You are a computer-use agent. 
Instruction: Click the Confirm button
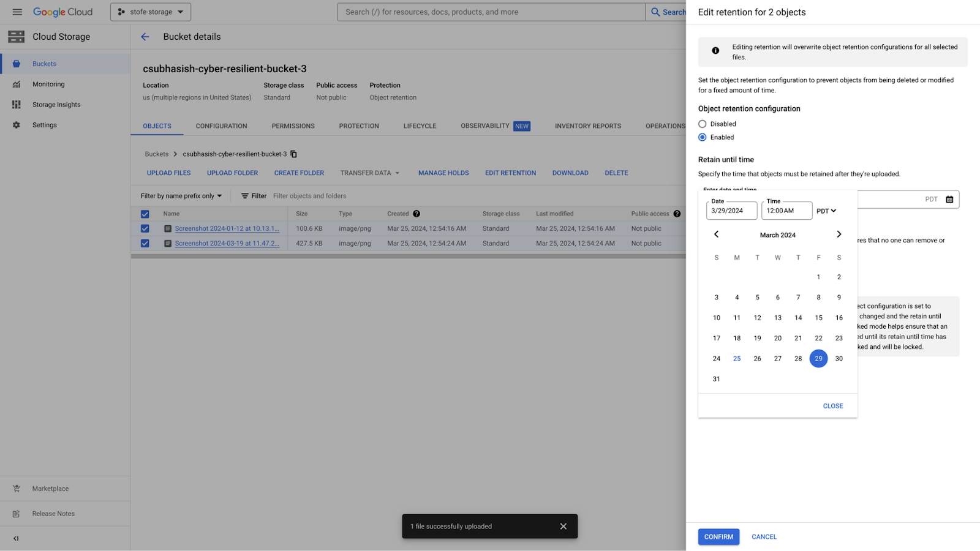pyautogui.click(x=719, y=537)
